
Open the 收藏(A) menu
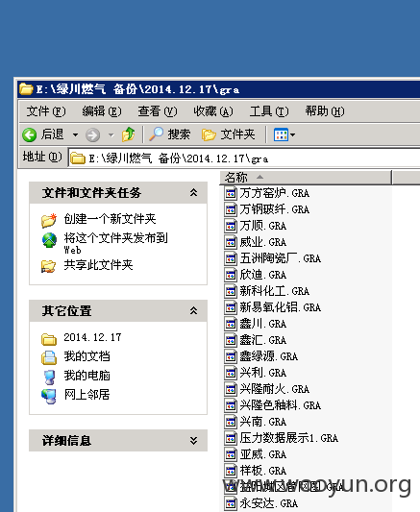click(x=213, y=111)
